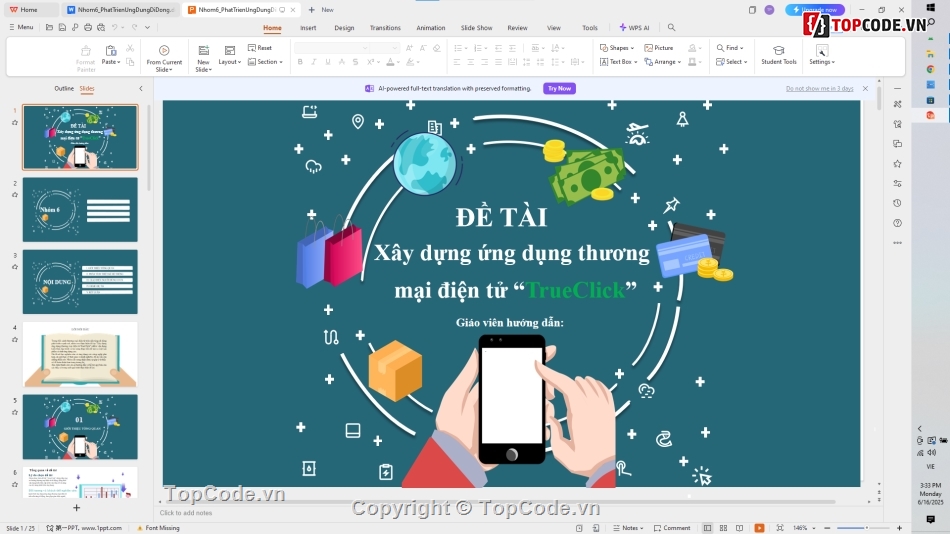Open the Animation ribbon tab
Viewport: 950px width, 534px height.
coord(431,28)
